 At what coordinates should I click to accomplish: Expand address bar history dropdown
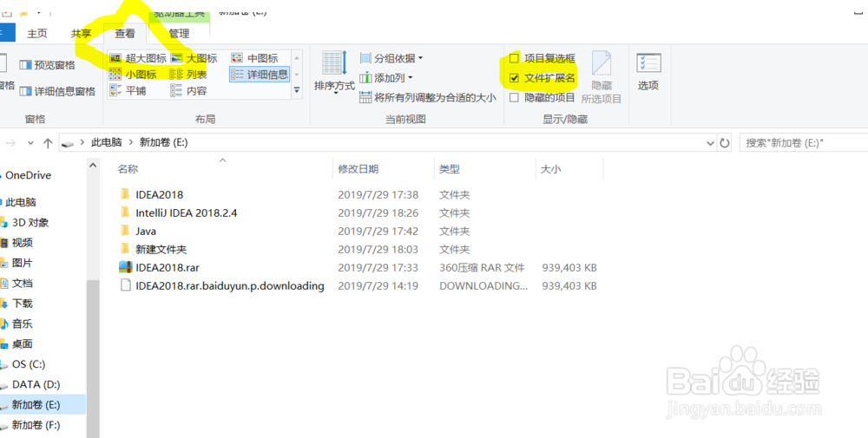coord(710,143)
